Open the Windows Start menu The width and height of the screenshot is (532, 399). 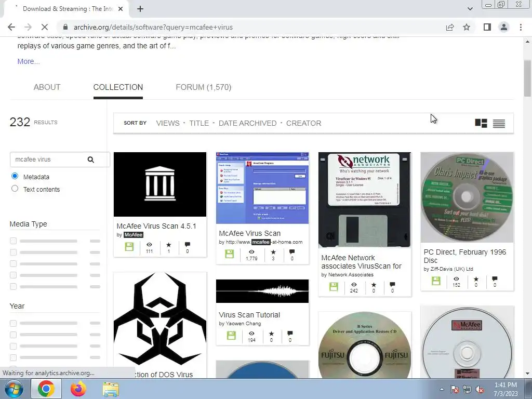click(x=13, y=389)
